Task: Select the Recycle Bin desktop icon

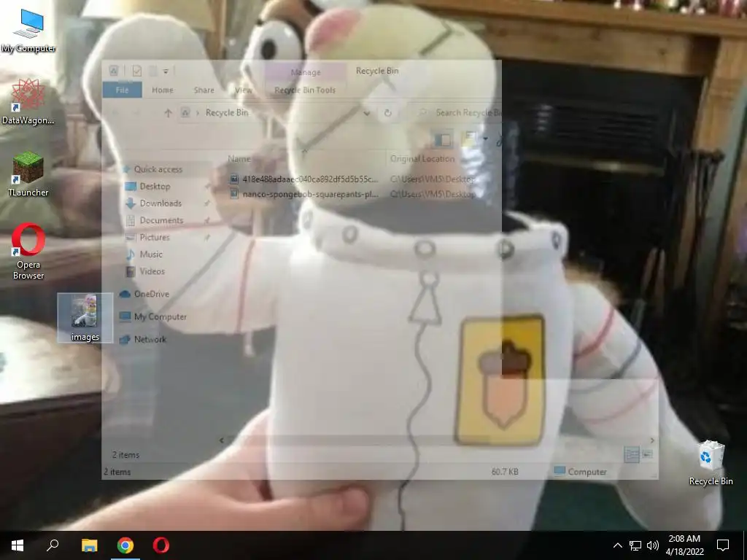Action: (711, 463)
